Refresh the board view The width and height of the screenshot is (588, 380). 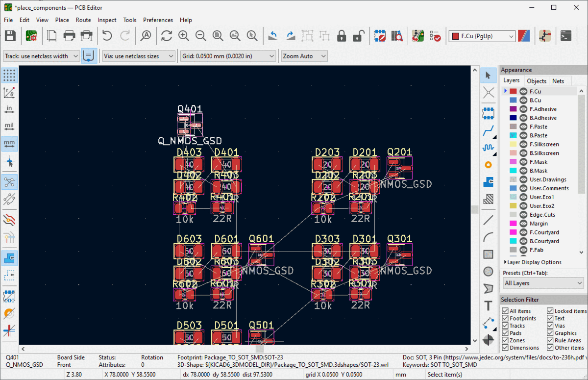[x=167, y=36]
